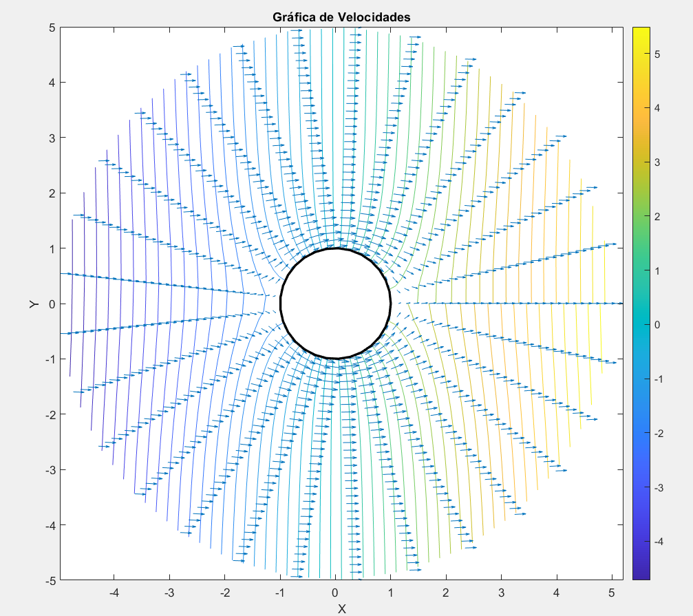Image resolution: width=693 pixels, height=616 pixels.
Task: Click the Y axis tick label 0
Action: [x=52, y=304]
